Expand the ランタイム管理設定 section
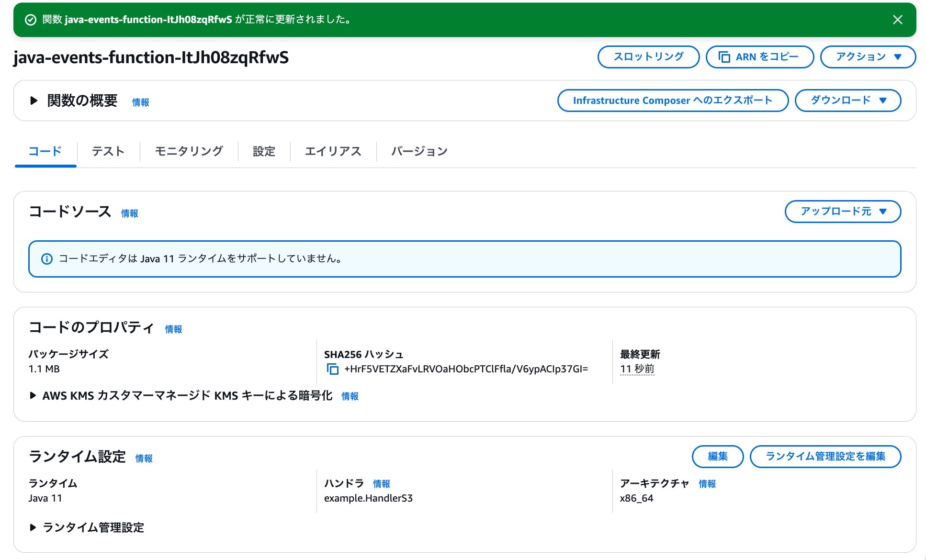The height and width of the screenshot is (560, 926). (33, 528)
